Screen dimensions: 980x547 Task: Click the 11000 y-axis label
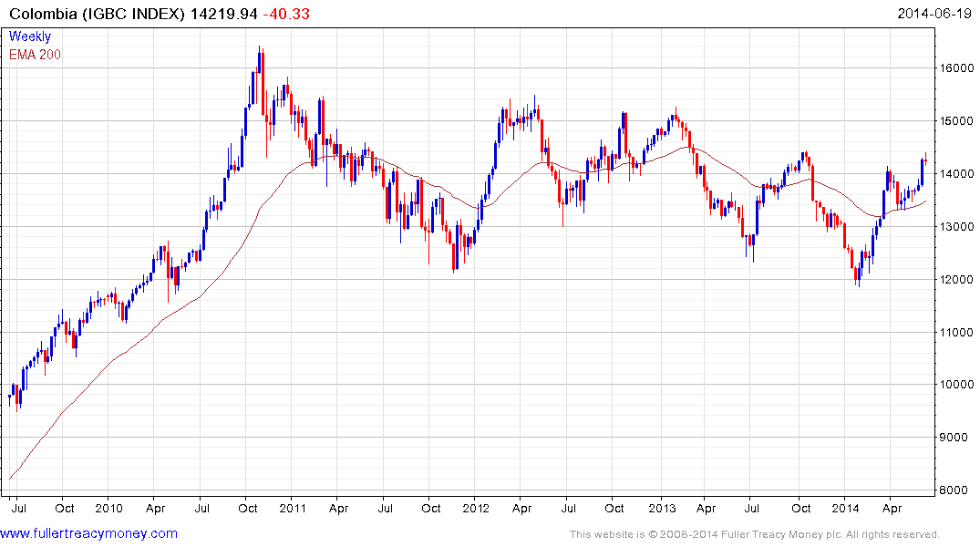(x=956, y=333)
